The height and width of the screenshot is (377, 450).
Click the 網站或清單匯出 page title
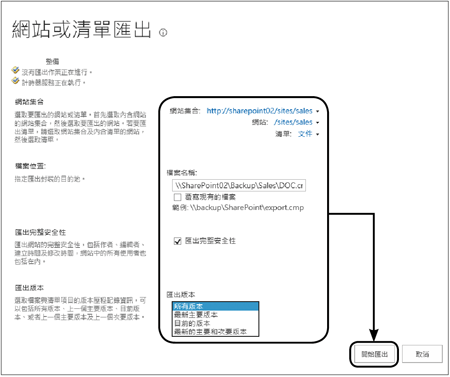point(82,29)
